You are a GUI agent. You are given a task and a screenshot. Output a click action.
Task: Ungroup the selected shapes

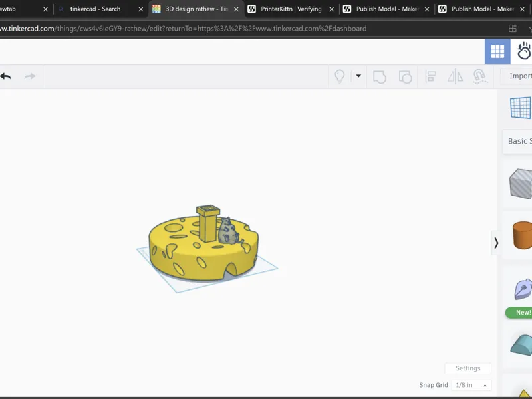(405, 76)
